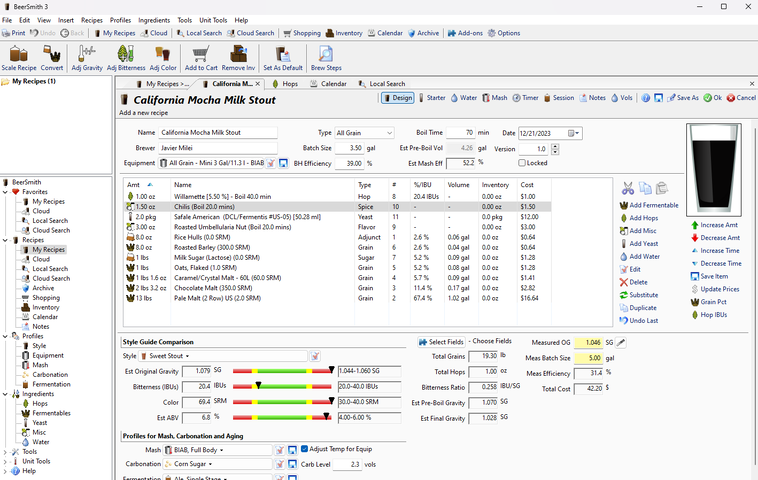Select Fermentables in the Ingredients tree
The image size is (758, 480).
tap(51, 413)
